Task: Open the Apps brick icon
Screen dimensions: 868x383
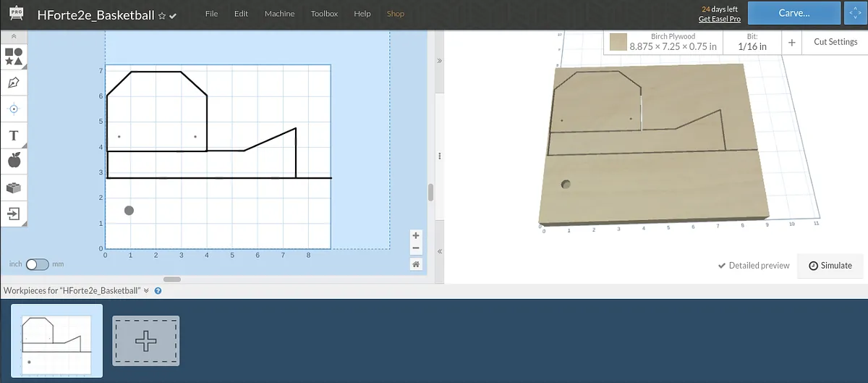Action: tap(13, 187)
